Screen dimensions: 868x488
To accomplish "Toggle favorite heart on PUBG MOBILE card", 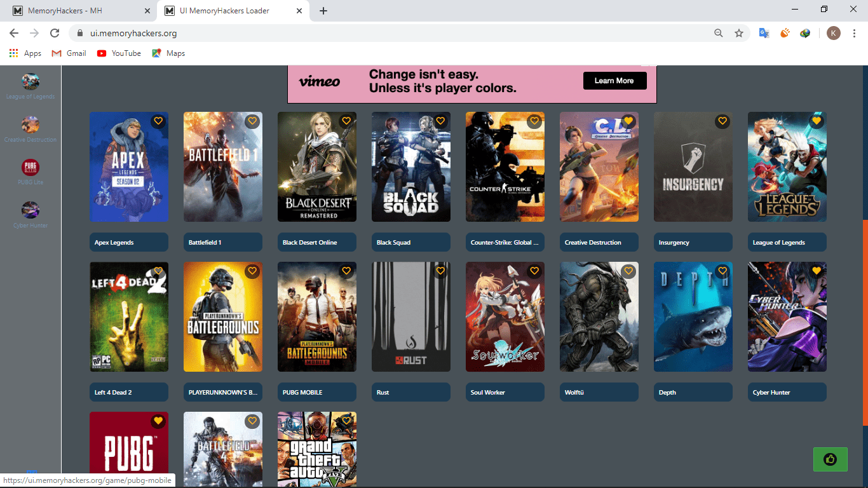I will [x=346, y=271].
